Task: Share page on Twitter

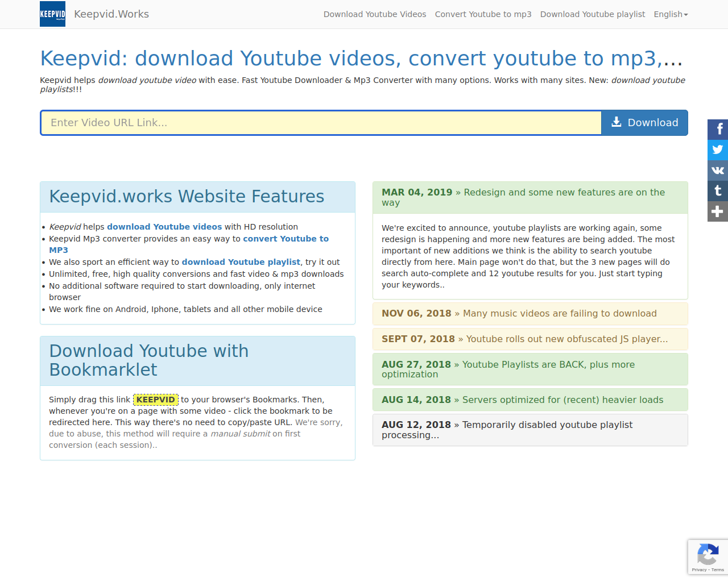Action: [x=718, y=149]
